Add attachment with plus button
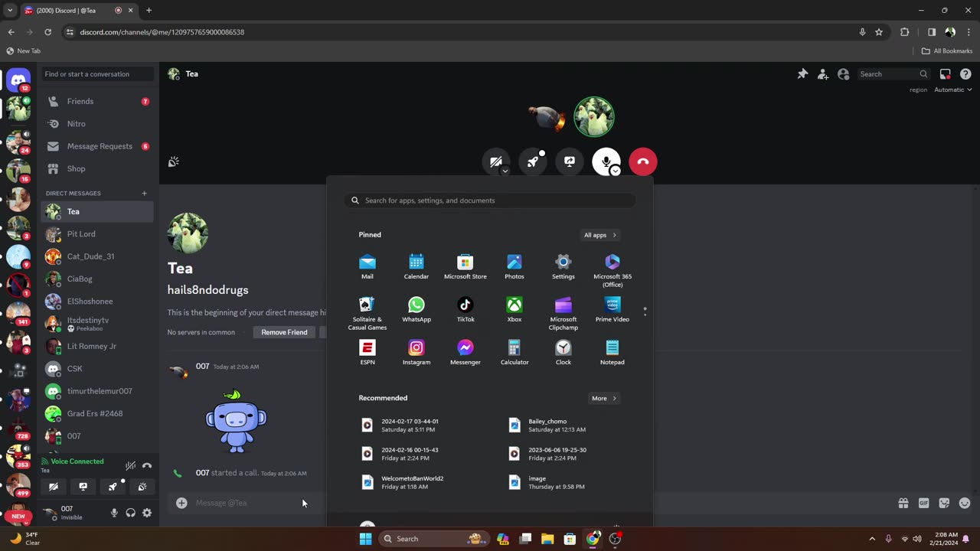 tap(181, 503)
